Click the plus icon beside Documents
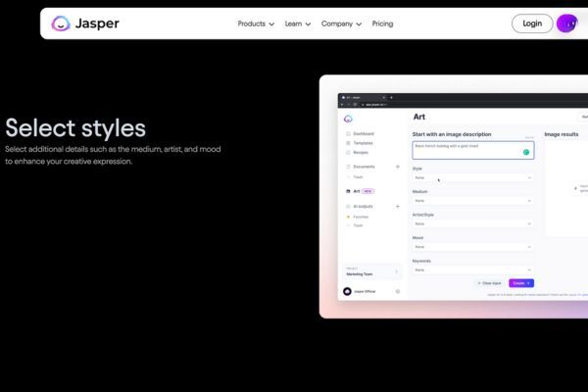The width and height of the screenshot is (588, 392). [398, 167]
